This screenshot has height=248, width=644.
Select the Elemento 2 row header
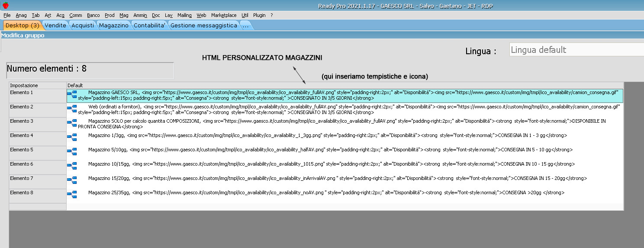point(38,110)
